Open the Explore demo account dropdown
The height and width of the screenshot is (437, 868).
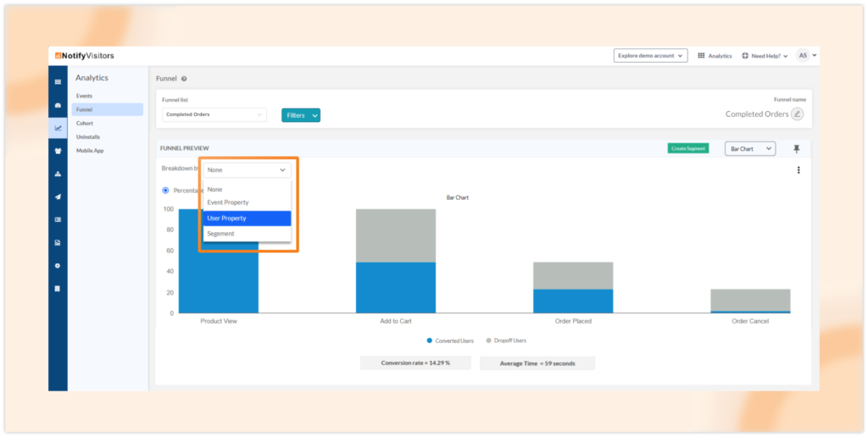pos(650,56)
